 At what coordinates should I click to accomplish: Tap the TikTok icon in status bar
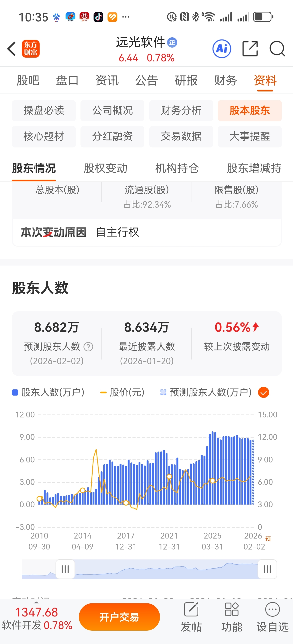(x=98, y=17)
